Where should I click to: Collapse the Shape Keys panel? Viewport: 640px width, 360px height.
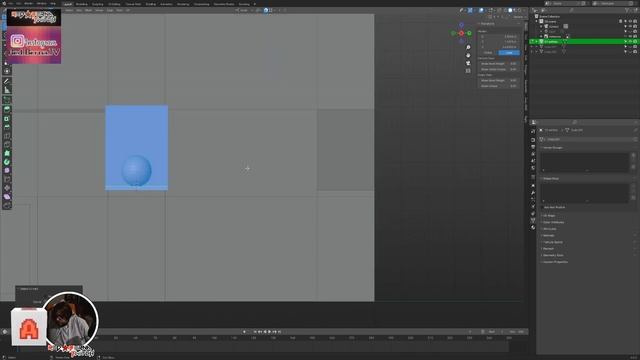(x=550, y=178)
